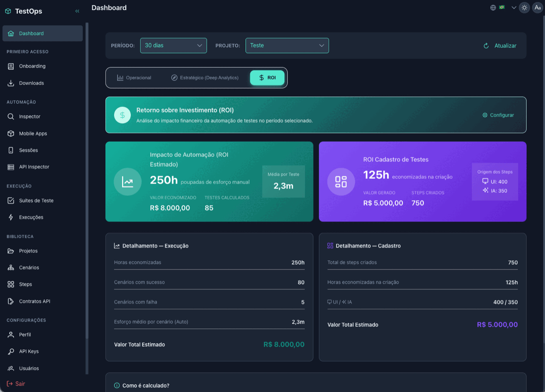545x392 pixels.
Task: Click the purple R$ 5.000,00 total value
Action: click(x=497, y=324)
